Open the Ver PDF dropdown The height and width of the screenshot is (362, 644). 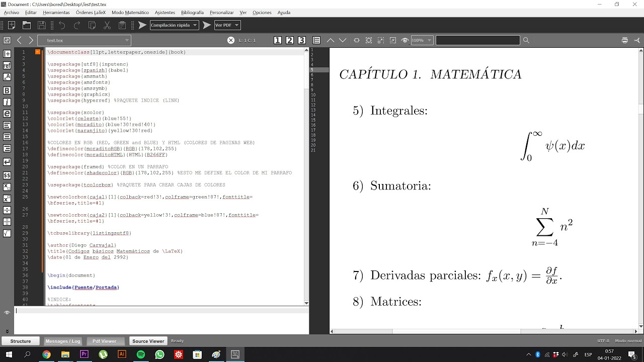(227, 25)
